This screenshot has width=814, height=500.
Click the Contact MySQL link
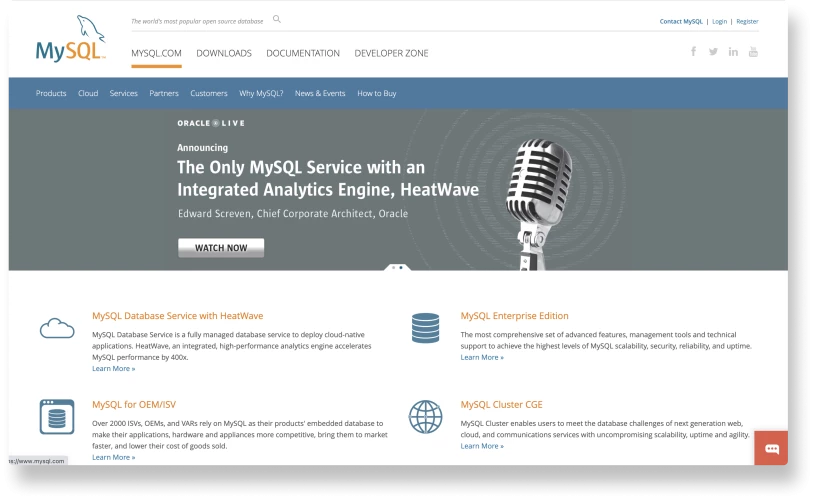click(x=681, y=21)
